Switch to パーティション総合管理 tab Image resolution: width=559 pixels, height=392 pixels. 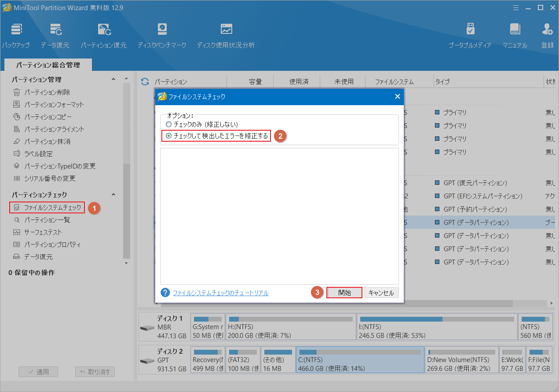pyautogui.click(x=48, y=65)
